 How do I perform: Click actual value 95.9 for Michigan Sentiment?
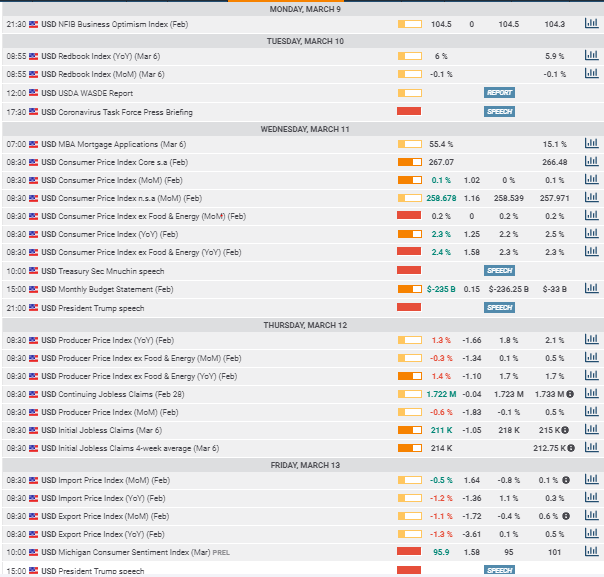[x=441, y=552]
